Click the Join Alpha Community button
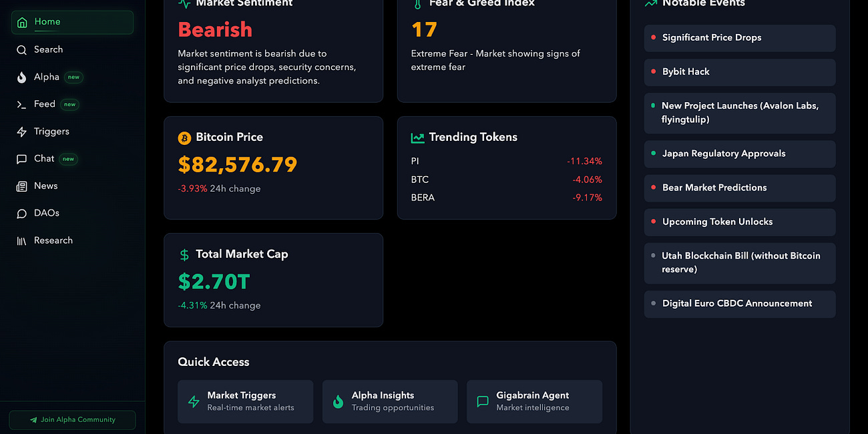Screen dimensions: 868x434 [72, 420]
